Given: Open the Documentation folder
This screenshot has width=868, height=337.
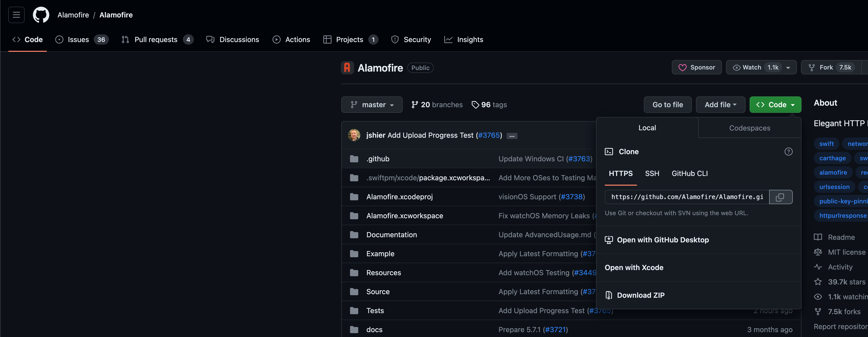Looking at the screenshot, I should click(x=391, y=235).
